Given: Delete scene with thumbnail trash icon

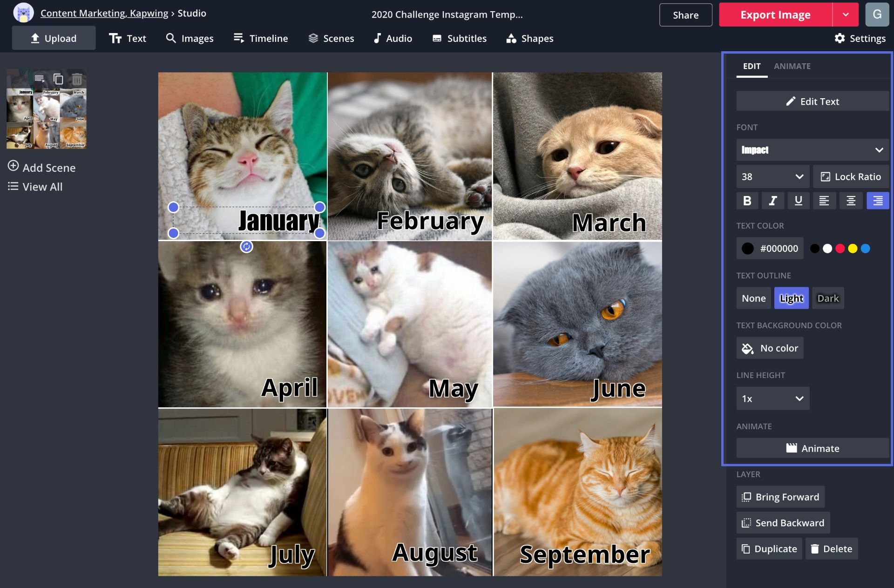Looking at the screenshot, I should pyautogui.click(x=77, y=79).
